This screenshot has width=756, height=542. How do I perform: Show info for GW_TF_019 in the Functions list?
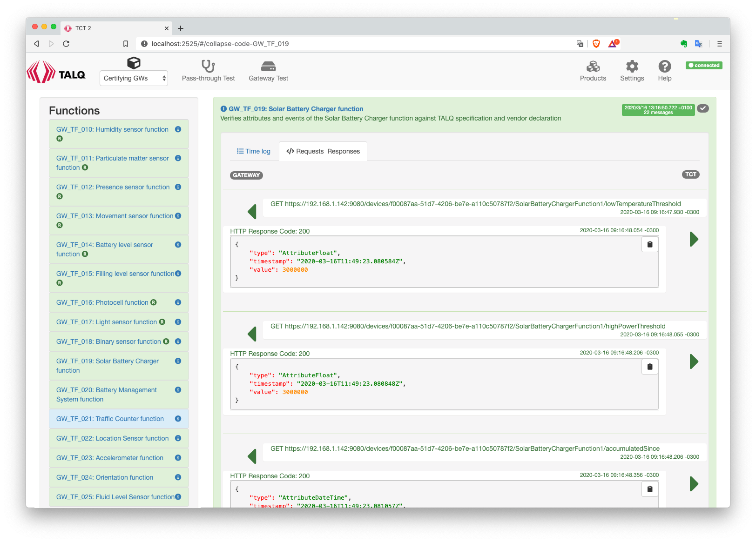point(178,361)
